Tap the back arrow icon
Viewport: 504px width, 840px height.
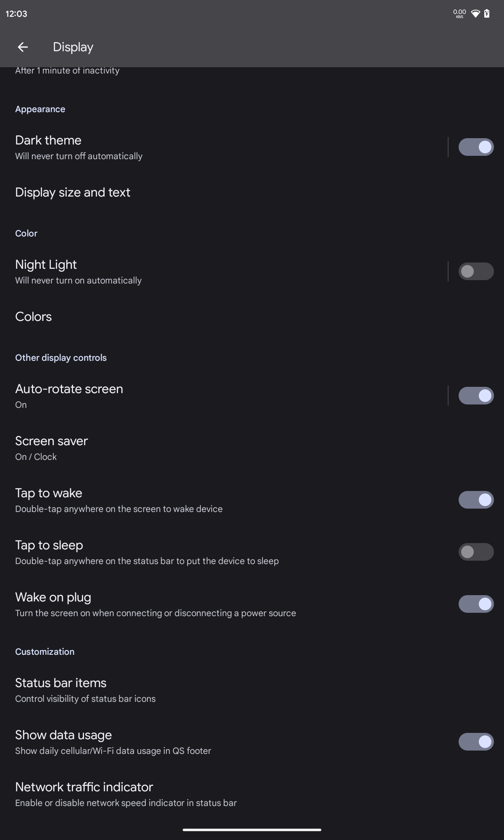23,47
